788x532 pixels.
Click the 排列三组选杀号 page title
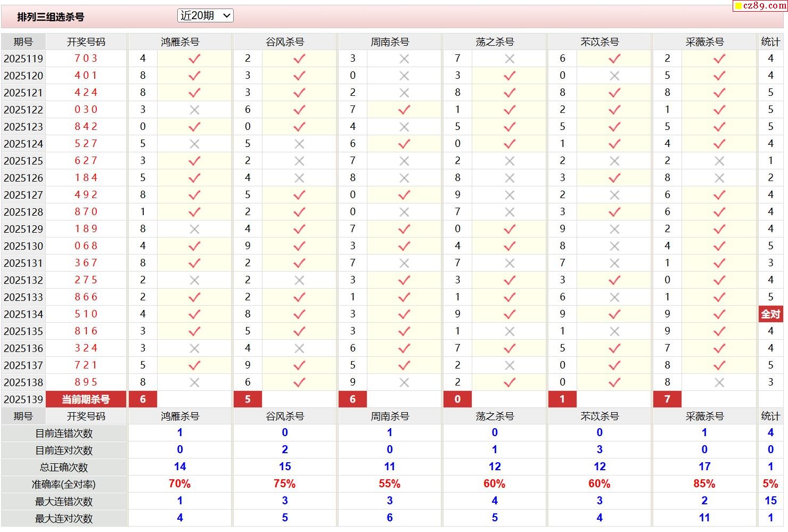pyautogui.click(x=51, y=17)
